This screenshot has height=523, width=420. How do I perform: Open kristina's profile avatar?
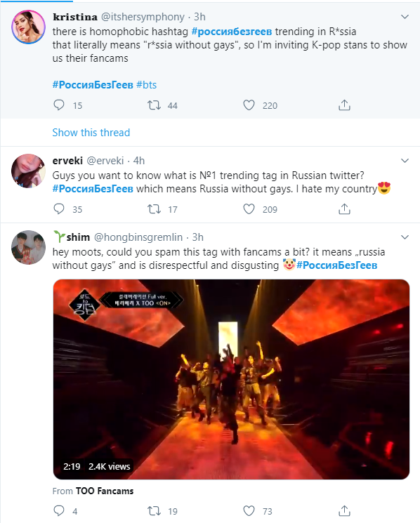(x=28, y=27)
